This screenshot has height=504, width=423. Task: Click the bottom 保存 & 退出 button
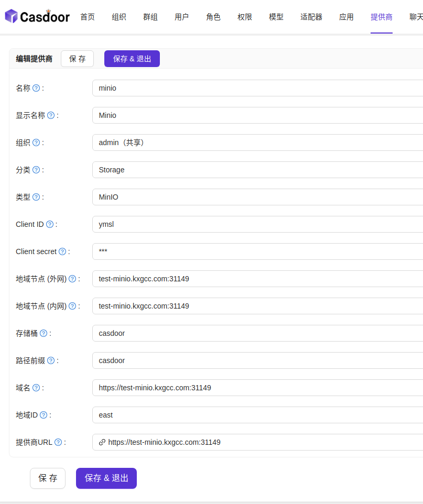coord(106,478)
